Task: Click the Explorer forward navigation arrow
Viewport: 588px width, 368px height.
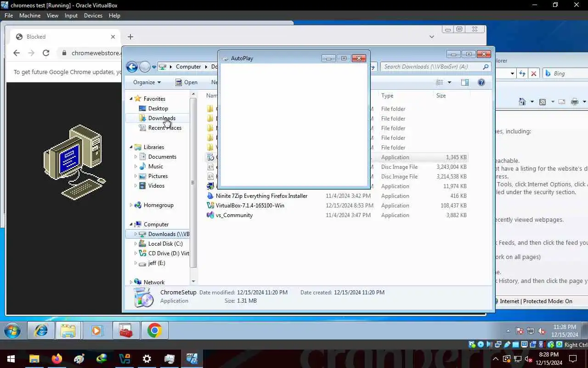Action: pos(145,67)
